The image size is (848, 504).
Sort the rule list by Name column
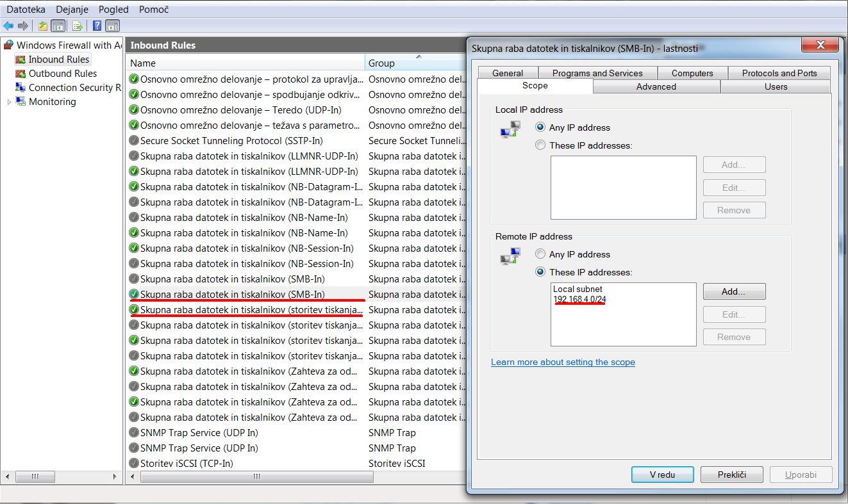(x=244, y=63)
